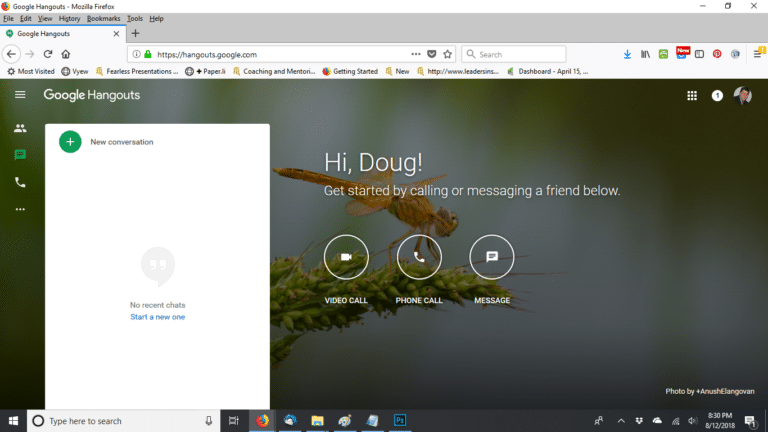The height and width of the screenshot is (432, 768).
Task: Open the Windows Start menu
Action: pos(13,421)
